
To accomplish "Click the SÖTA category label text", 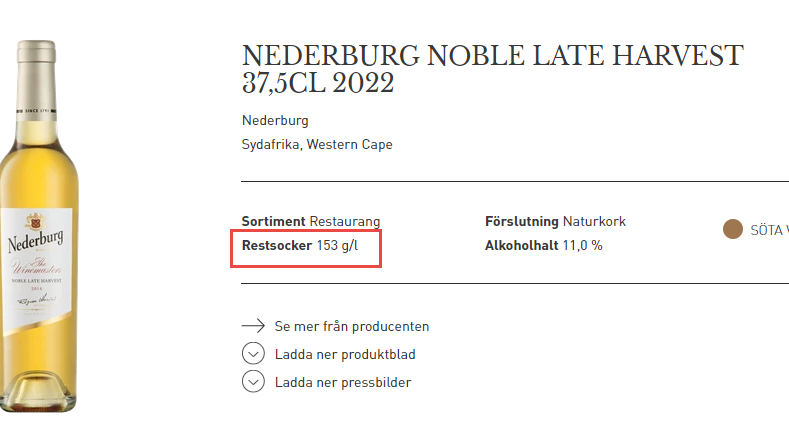I will (x=769, y=231).
